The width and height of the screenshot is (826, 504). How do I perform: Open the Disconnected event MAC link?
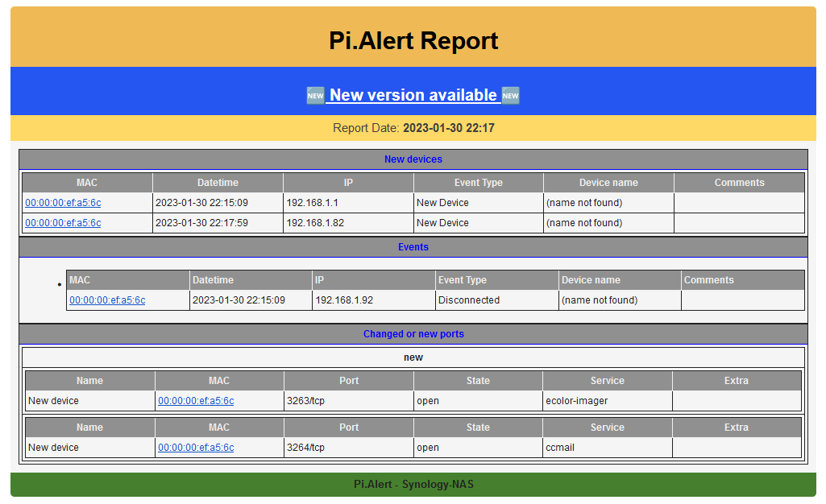(107, 300)
